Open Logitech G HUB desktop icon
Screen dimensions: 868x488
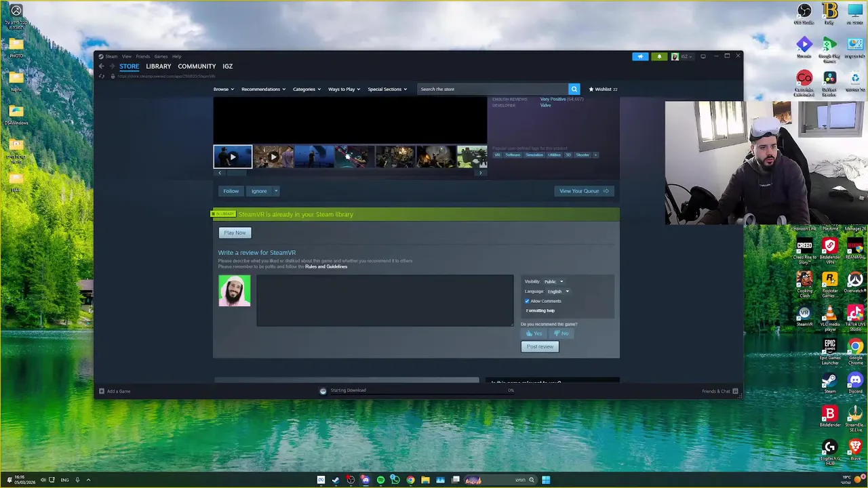point(829,452)
